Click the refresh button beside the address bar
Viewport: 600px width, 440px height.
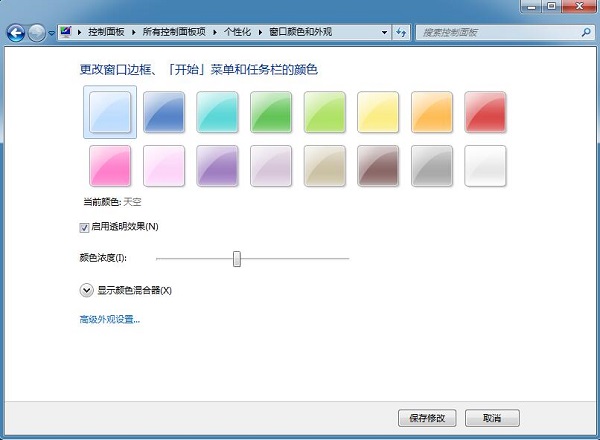[x=402, y=33]
